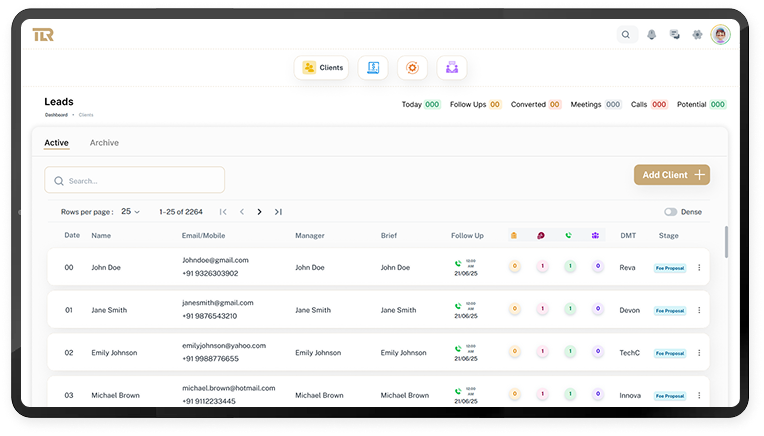
Task: Click the orange column header icon
Action: tap(514, 236)
